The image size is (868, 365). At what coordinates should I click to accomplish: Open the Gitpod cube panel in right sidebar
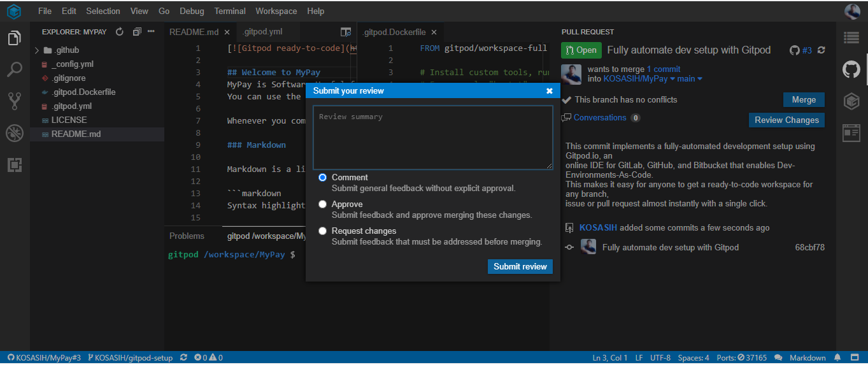coord(851,101)
